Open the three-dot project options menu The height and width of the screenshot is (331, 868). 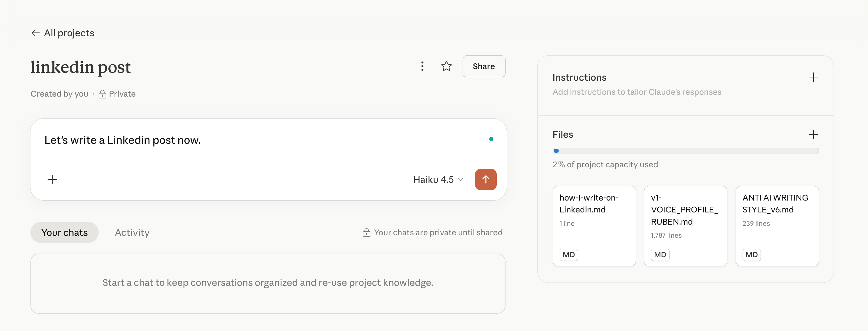422,66
